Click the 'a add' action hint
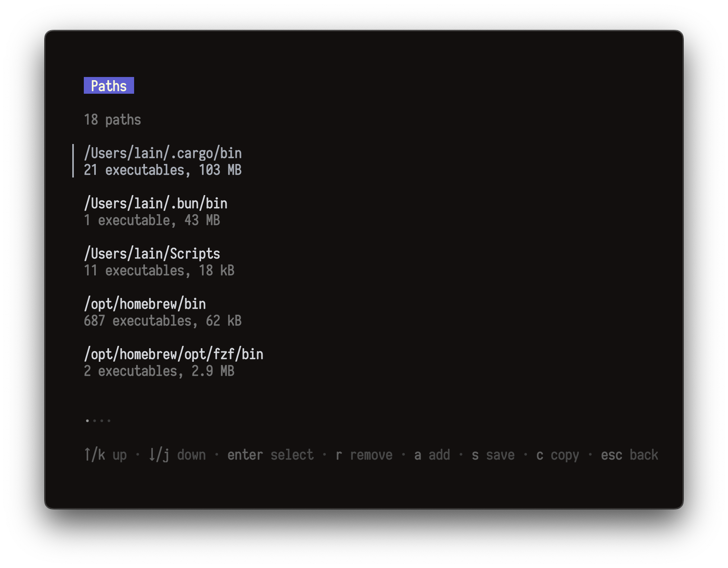The height and width of the screenshot is (568, 728). tap(433, 454)
